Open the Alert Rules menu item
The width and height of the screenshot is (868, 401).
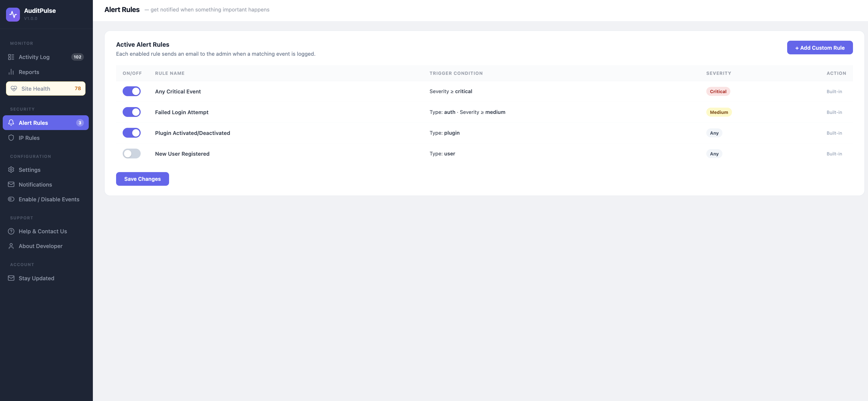coord(46,123)
